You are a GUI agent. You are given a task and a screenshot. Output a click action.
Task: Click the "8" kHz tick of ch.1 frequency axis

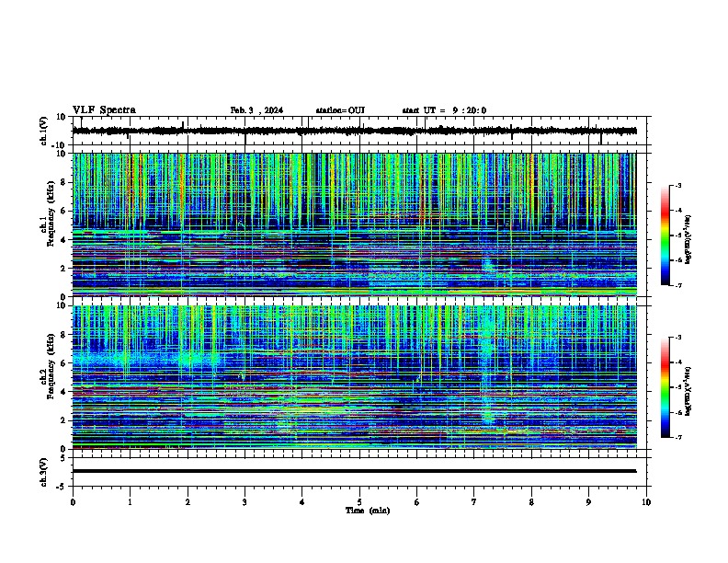pyautogui.click(x=64, y=182)
